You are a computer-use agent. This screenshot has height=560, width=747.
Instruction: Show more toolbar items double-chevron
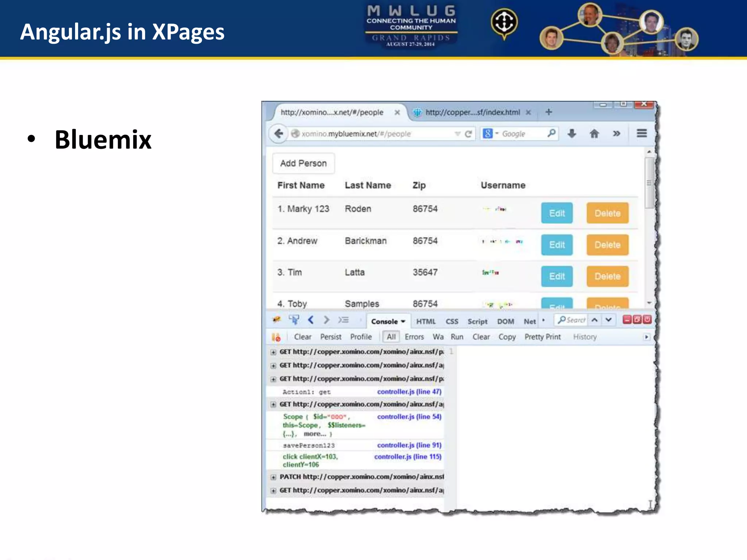coord(616,133)
